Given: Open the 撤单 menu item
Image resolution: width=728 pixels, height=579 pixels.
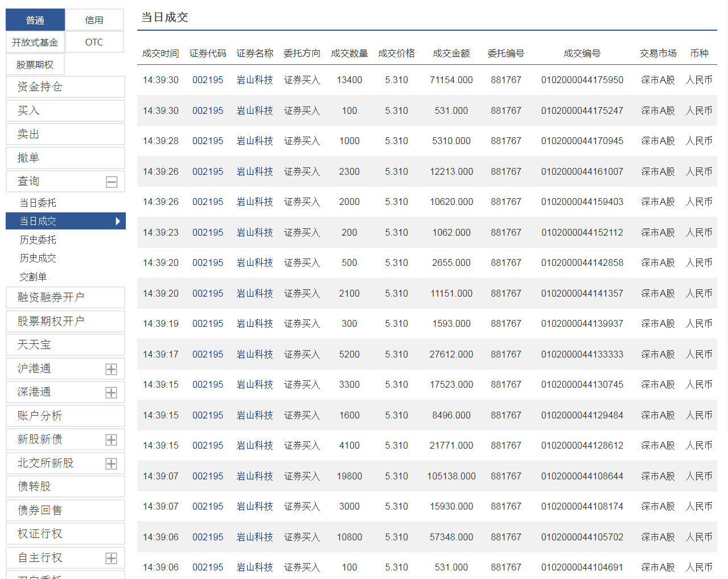Looking at the screenshot, I should (65, 158).
